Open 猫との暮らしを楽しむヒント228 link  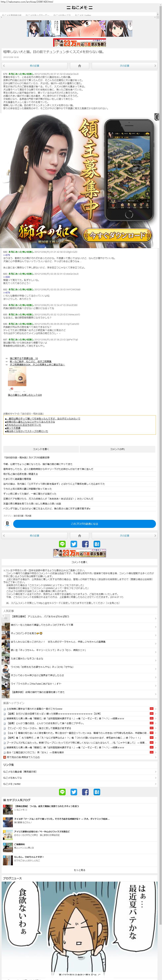25,395
